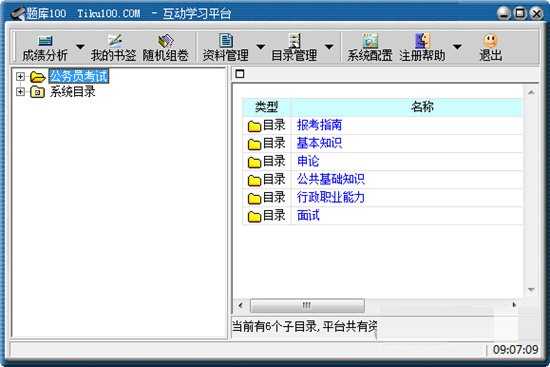Open the 面试 directory link

308,215
